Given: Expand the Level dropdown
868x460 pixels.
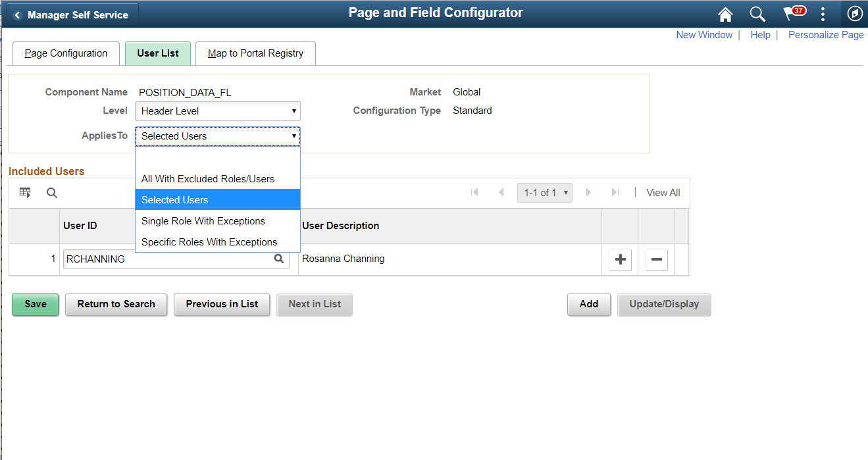Looking at the screenshot, I should click(218, 111).
